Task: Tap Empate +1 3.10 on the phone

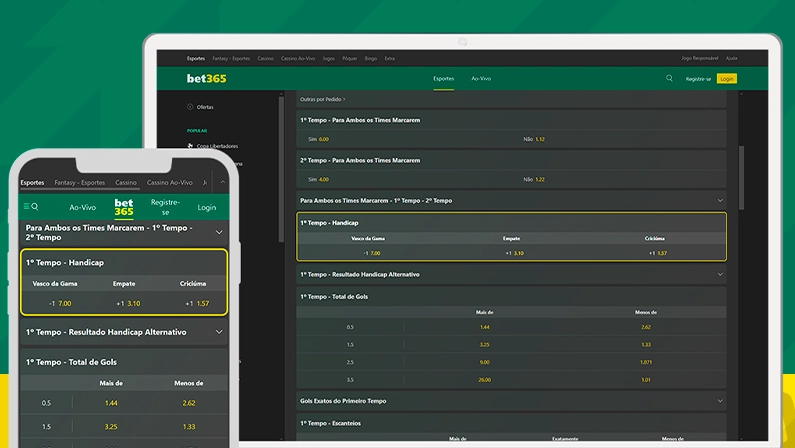Action: [x=128, y=304]
